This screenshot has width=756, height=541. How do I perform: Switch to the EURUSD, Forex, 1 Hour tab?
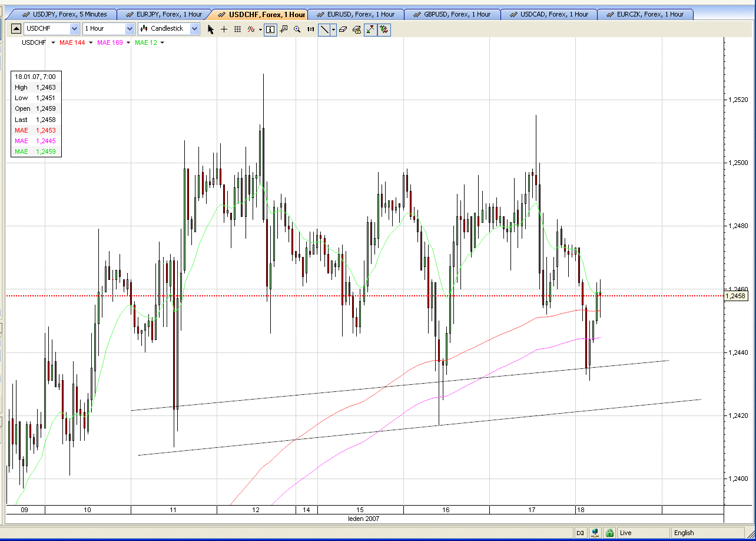click(x=356, y=14)
